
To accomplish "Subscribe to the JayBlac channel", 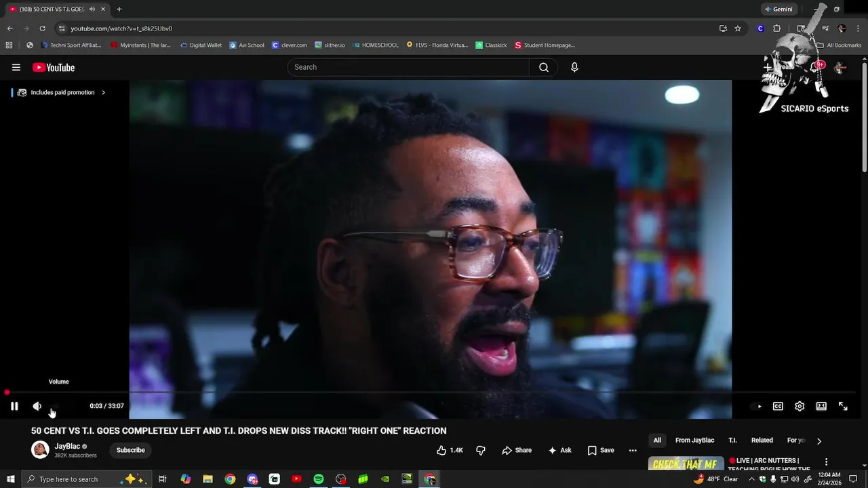I will [130, 450].
